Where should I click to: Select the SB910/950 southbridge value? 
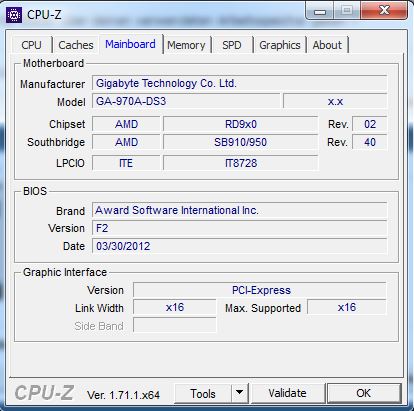point(241,142)
